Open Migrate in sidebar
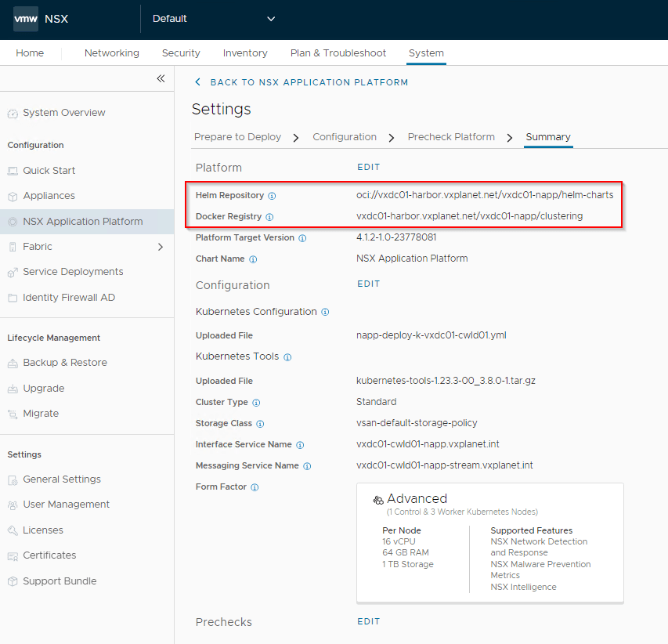 (41, 414)
